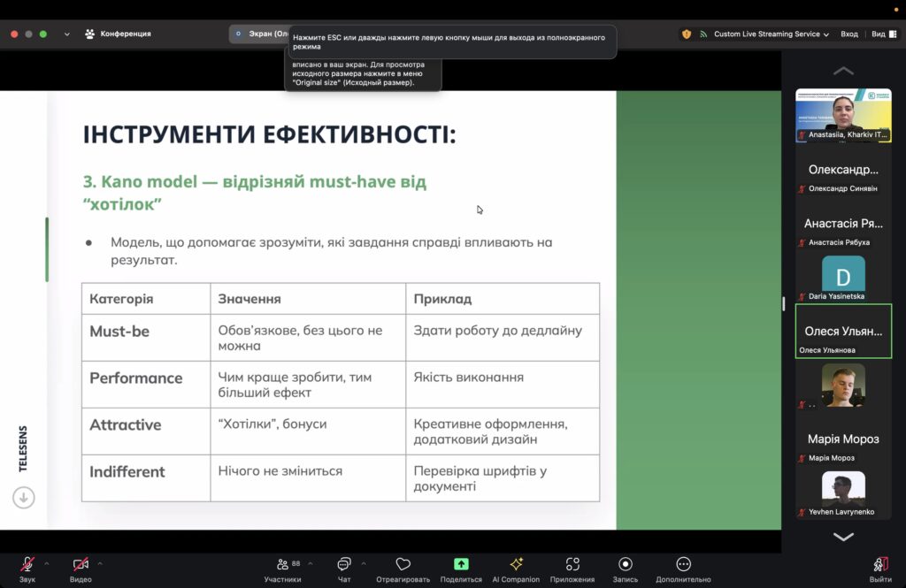Select Daria Yasinetska's video thumbnail

click(843, 278)
